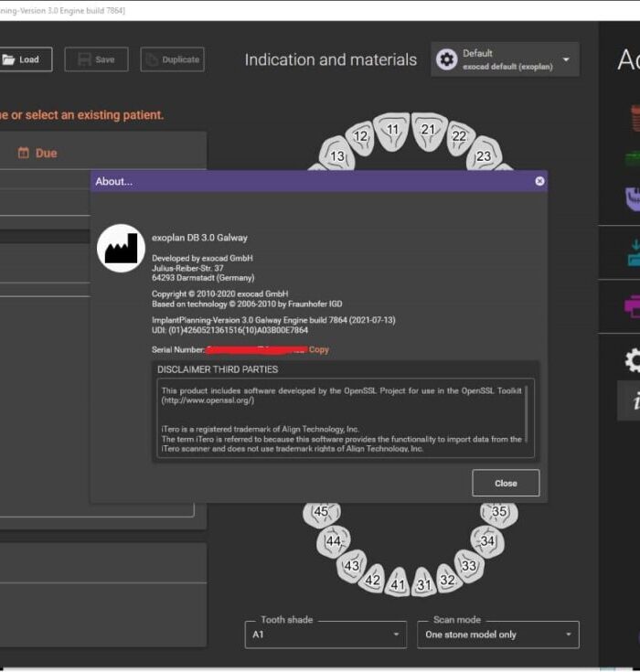Select tooth 35 on the chart

point(499,513)
